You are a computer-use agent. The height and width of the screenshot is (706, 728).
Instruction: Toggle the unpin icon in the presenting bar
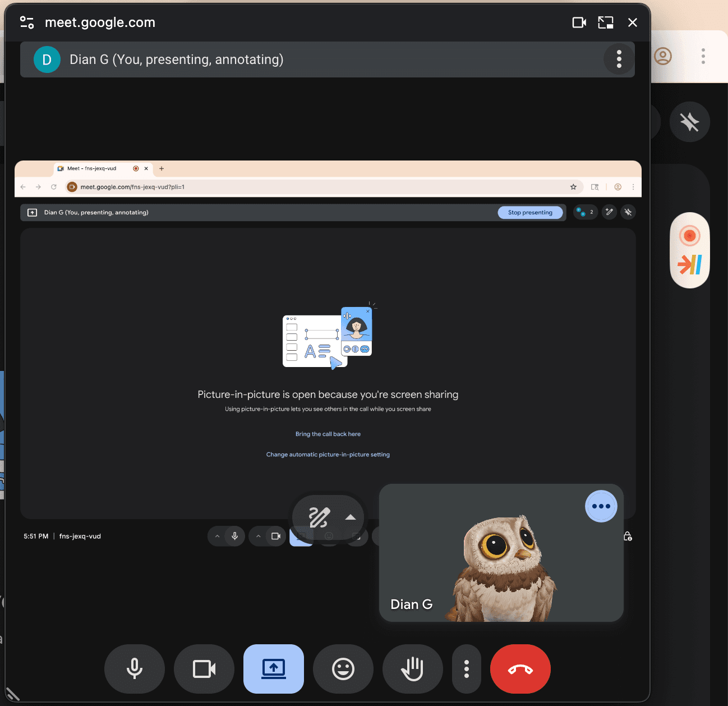[x=628, y=212]
